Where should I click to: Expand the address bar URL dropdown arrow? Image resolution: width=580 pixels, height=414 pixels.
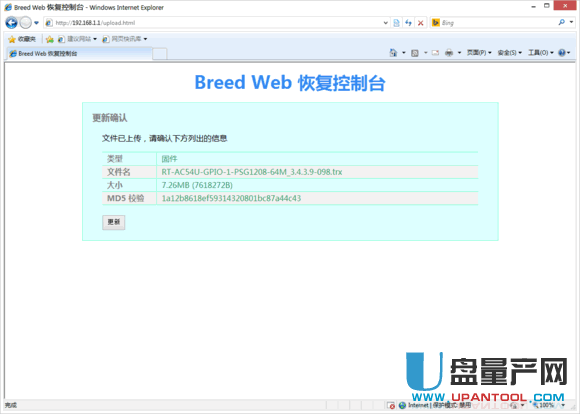coord(385,23)
